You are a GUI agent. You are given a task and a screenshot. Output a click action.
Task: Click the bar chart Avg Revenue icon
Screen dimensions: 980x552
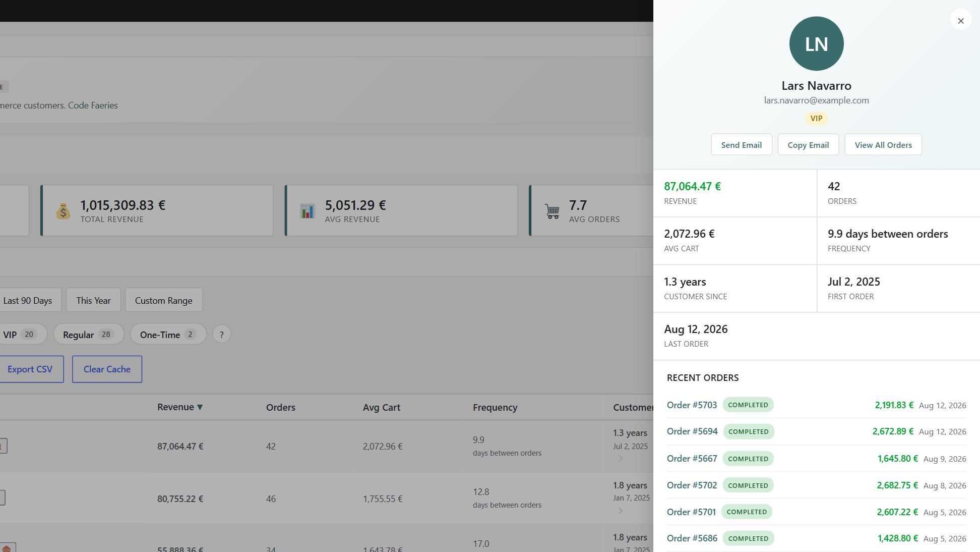point(308,211)
